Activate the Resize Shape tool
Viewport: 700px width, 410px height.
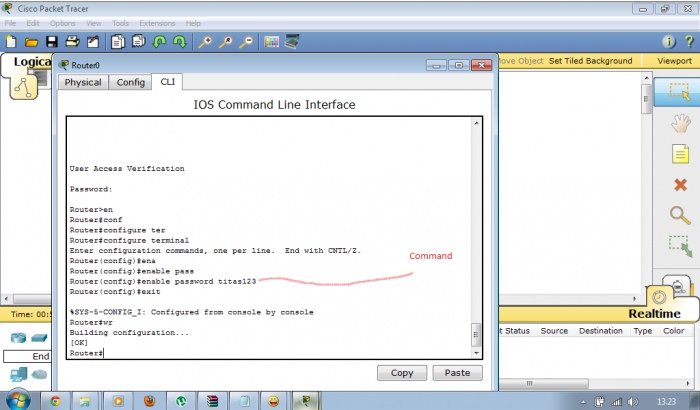pos(680,246)
